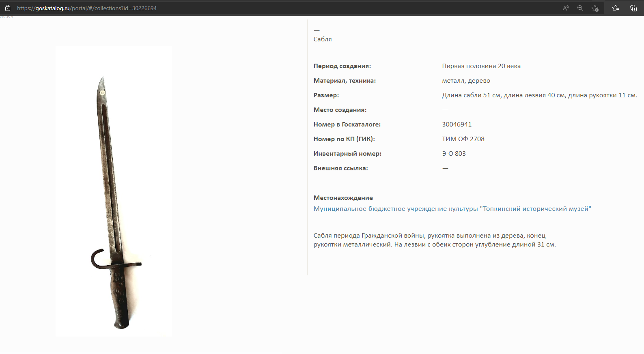Image resolution: width=644 pixels, height=354 pixels.
Task: Click the "Период создания:" label
Action: [342, 66]
